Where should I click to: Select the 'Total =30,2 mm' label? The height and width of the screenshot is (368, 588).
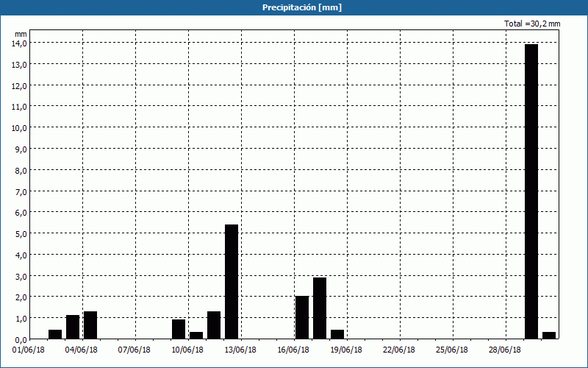pyautogui.click(x=532, y=24)
